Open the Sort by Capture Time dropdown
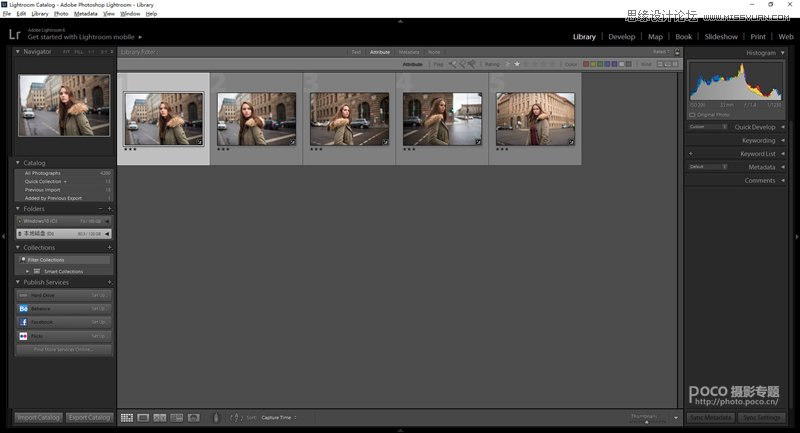Viewport: 800px width, 433px height. click(278, 417)
